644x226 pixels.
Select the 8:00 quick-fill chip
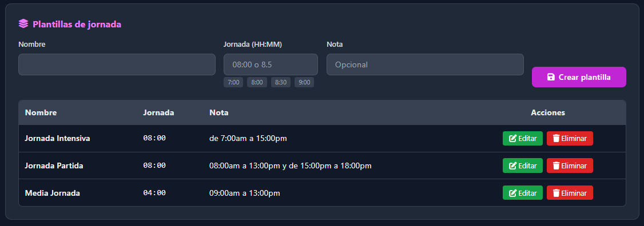click(x=257, y=82)
